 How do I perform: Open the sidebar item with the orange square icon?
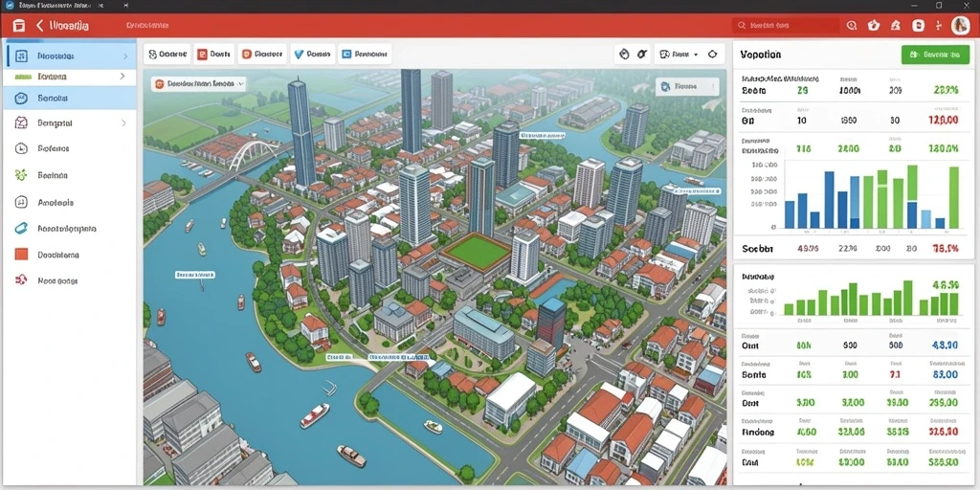(x=70, y=255)
